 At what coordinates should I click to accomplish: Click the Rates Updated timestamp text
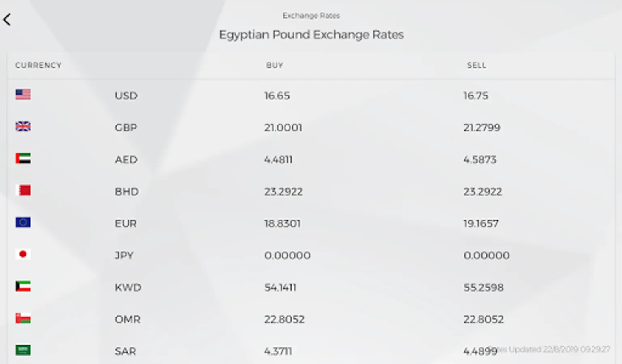click(550, 349)
